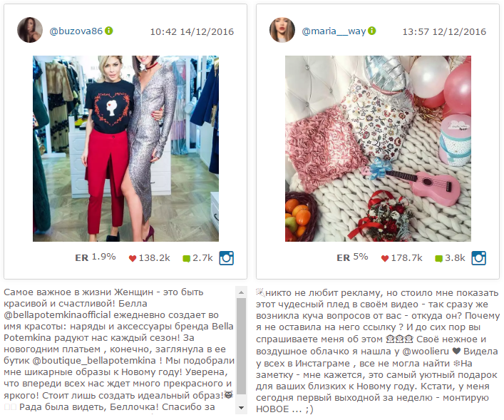The width and height of the screenshot is (504, 420).
Task: Open @maria__way profile avatar
Action: pyautogui.click(x=282, y=30)
